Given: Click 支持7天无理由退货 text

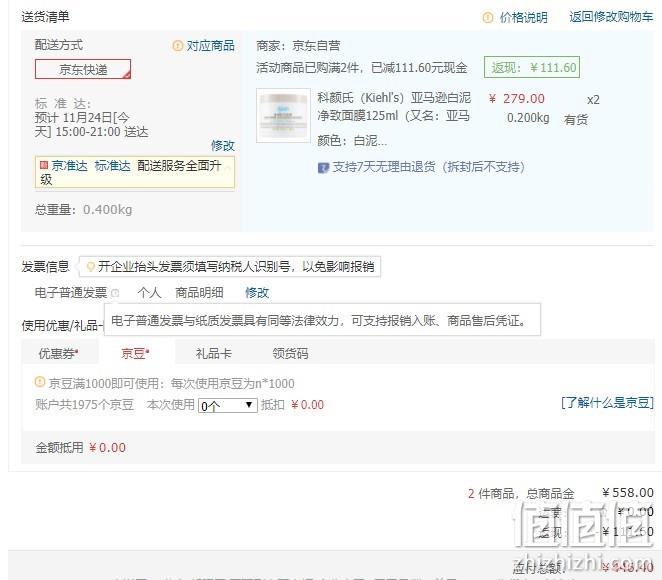Looking at the screenshot, I should [x=429, y=167].
